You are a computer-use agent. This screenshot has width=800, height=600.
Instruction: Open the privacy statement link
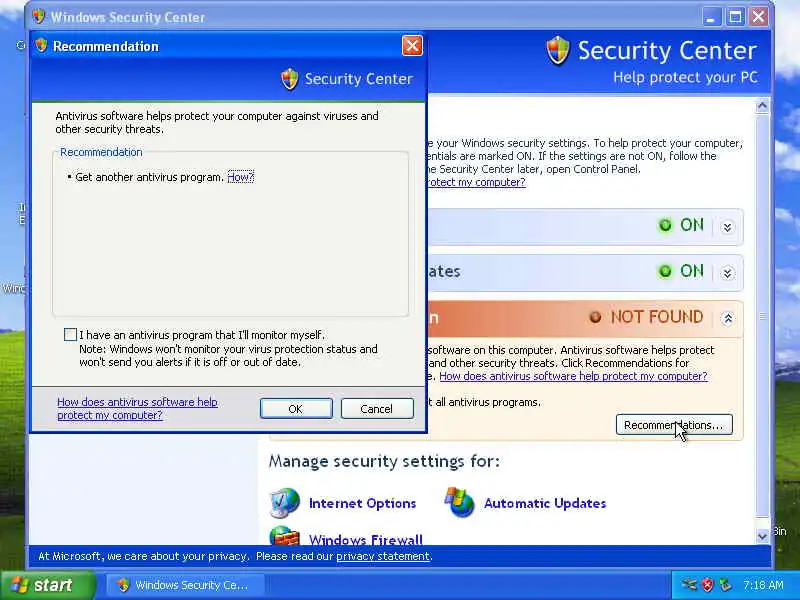tap(383, 556)
